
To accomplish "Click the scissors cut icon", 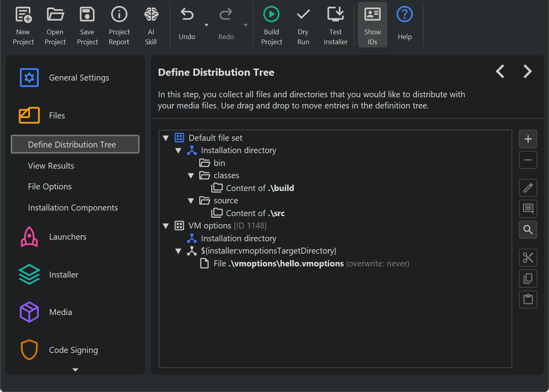I will [x=528, y=258].
